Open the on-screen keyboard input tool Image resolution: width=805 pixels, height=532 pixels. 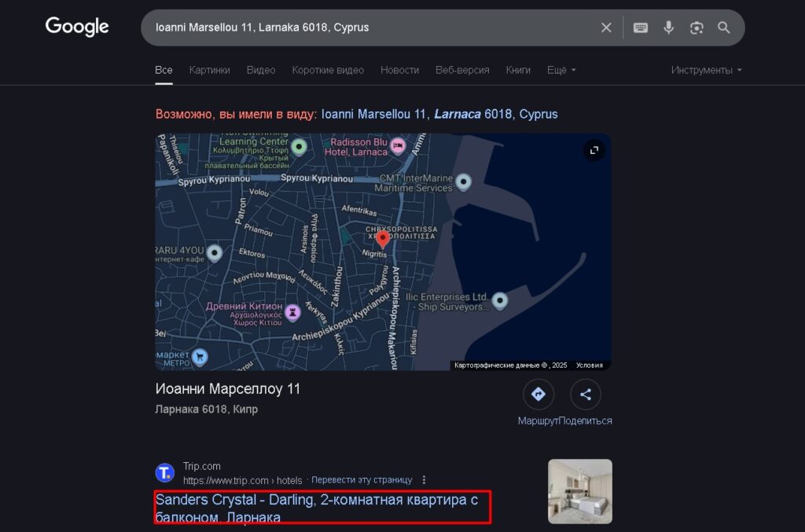point(641,28)
